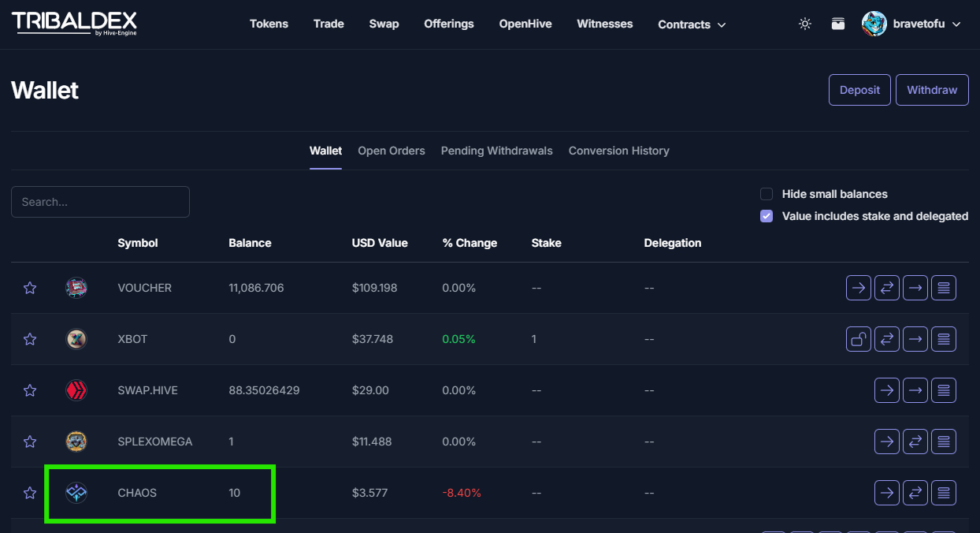Screen dimensions: 980x533
Task: Click the XBOT token logo
Action: coord(76,339)
